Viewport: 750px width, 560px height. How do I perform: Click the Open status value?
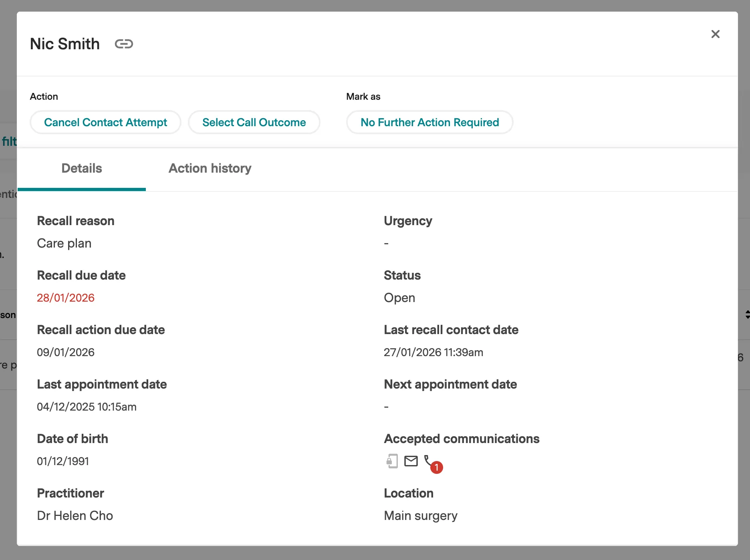tap(399, 298)
